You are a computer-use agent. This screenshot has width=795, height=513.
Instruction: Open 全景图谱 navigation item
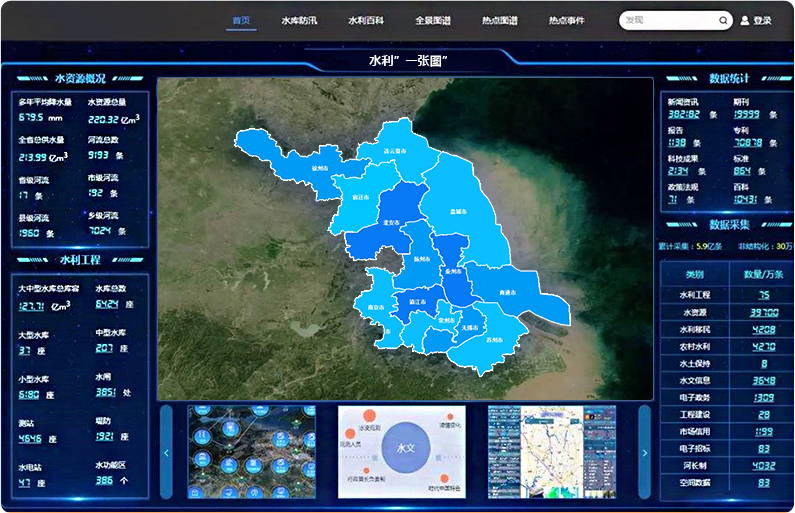[432, 20]
